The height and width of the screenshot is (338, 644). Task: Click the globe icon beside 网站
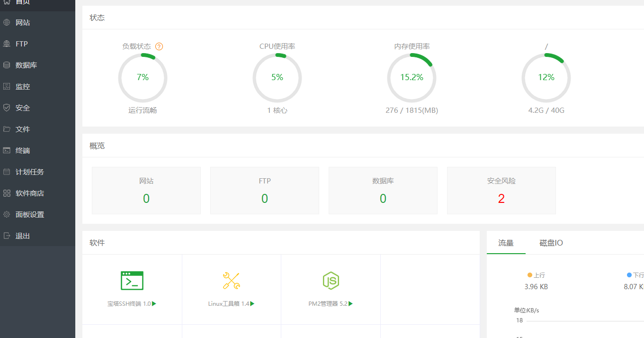[x=7, y=22]
